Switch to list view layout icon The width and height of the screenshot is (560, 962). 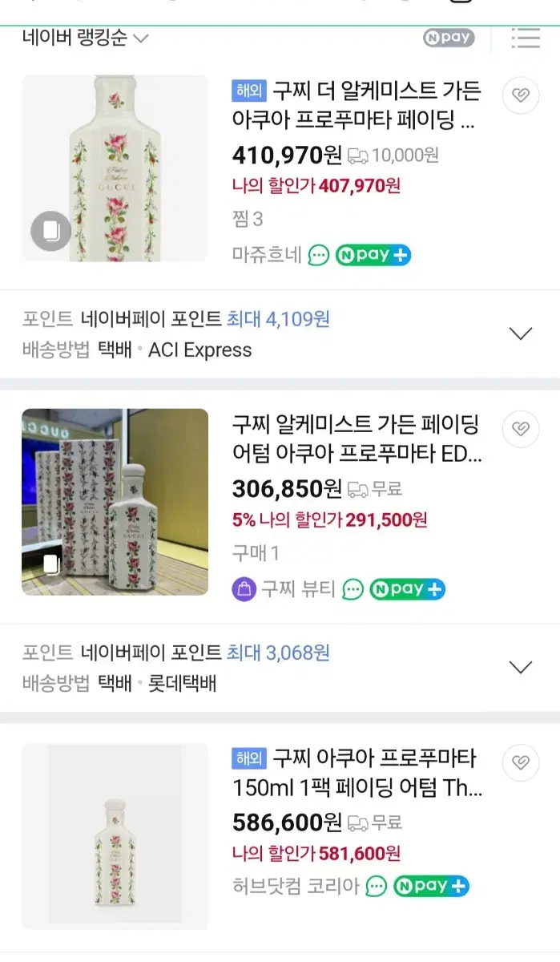(x=526, y=38)
